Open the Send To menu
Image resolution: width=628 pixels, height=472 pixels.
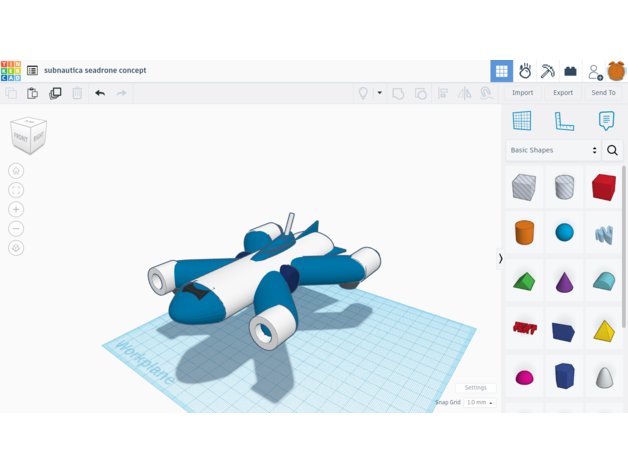(x=603, y=93)
